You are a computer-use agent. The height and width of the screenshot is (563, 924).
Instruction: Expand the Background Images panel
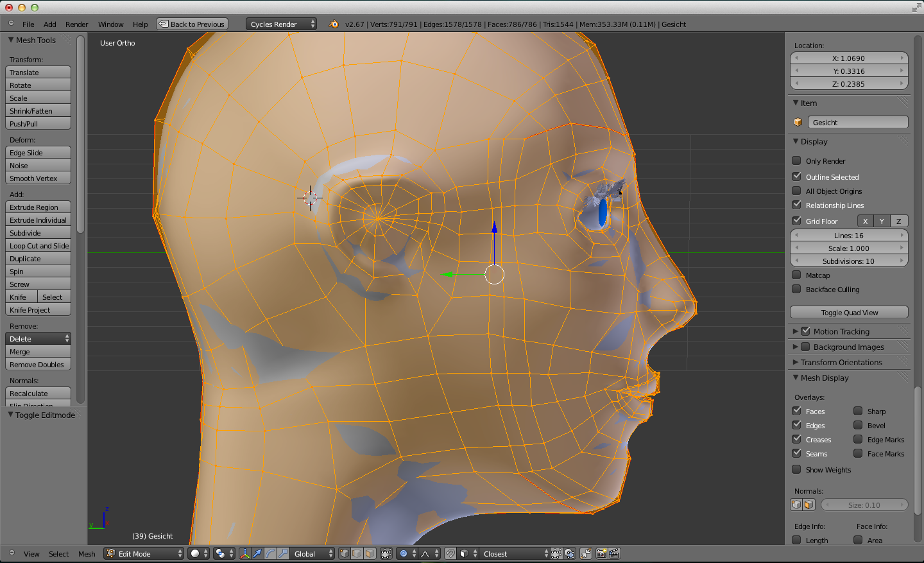pyautogui.click(x=796, y=347)
